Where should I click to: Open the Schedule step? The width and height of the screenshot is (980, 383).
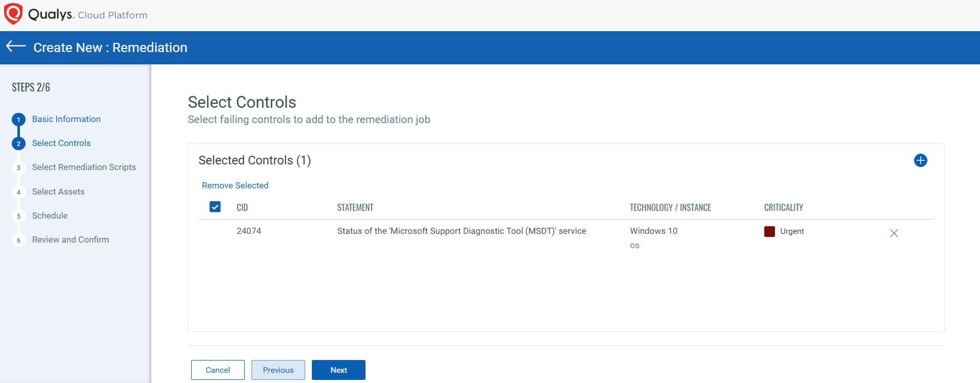[50, 216]
